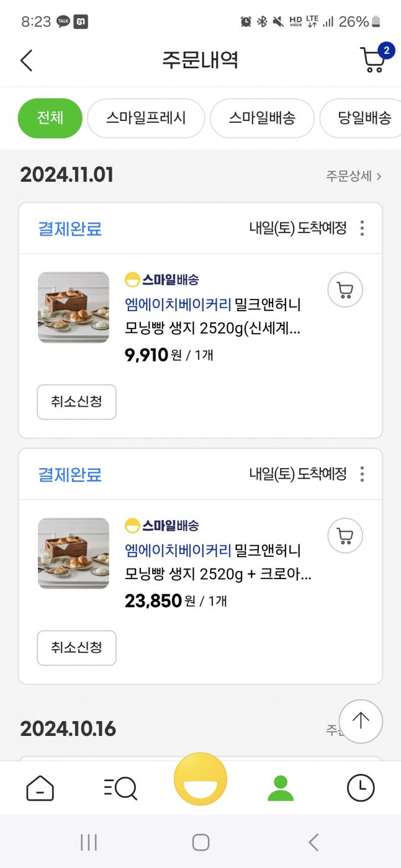
Task: Expand 주문상세 for the 2024.11.01 order
Action: [353, 176]
